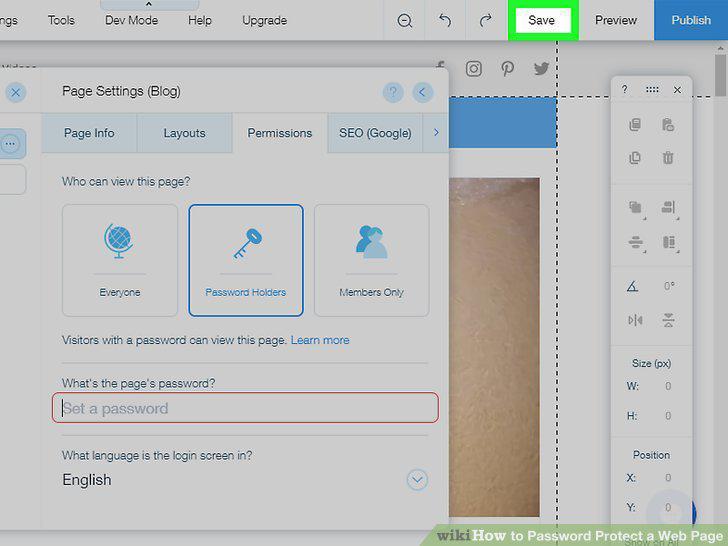Show more tabs with the right chevron

(436, 133)
